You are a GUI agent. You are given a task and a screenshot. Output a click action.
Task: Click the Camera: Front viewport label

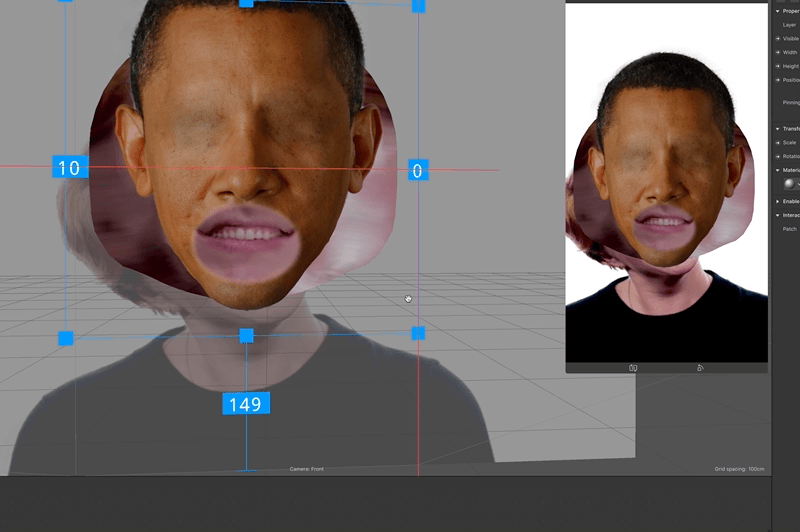coord(307,469)
